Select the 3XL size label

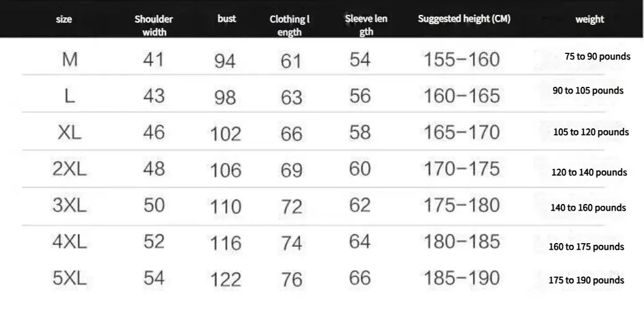click(69, 205)
